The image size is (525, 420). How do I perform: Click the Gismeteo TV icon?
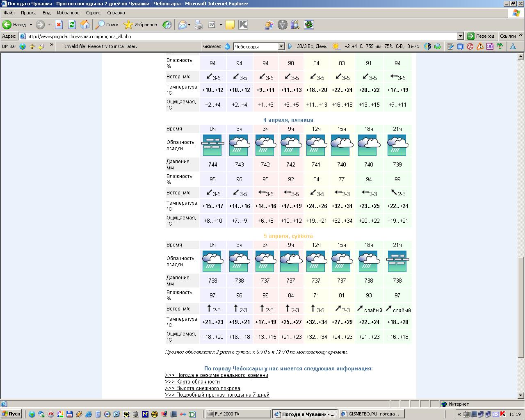(460, 46)
